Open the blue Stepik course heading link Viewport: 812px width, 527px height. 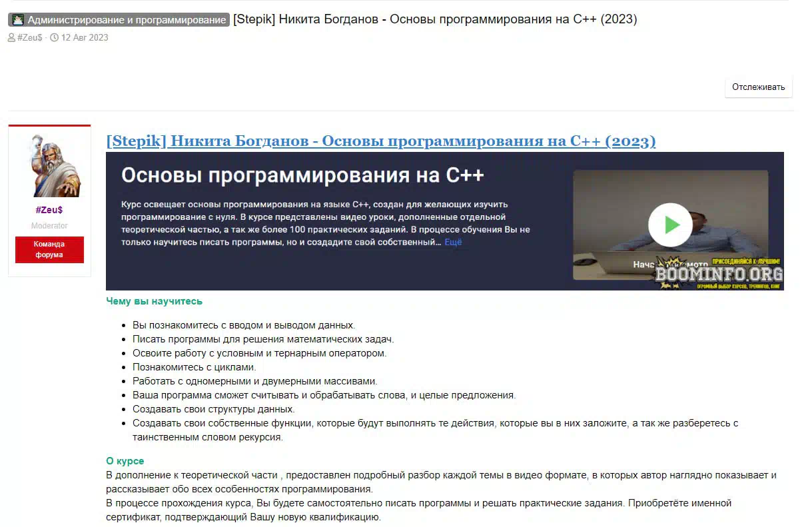381,141
